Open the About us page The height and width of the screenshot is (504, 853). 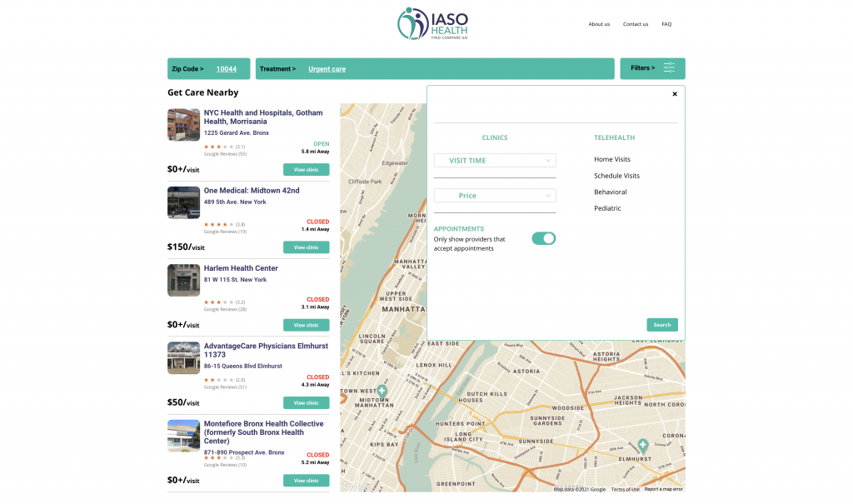599,24
